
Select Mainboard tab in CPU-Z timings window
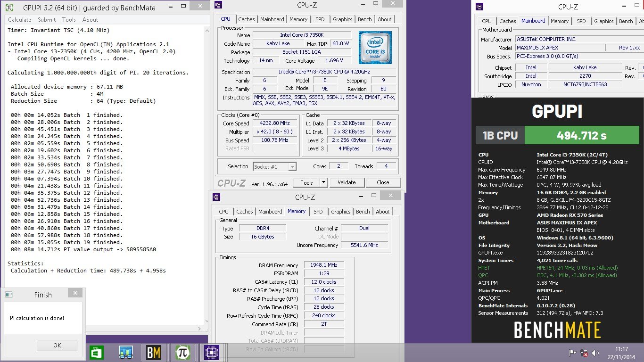pos(270,212)
